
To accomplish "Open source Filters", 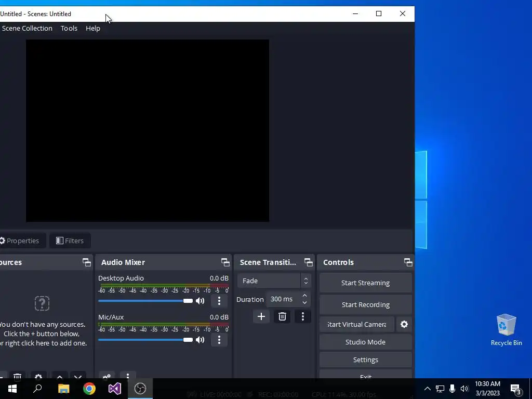I will 70,241.
